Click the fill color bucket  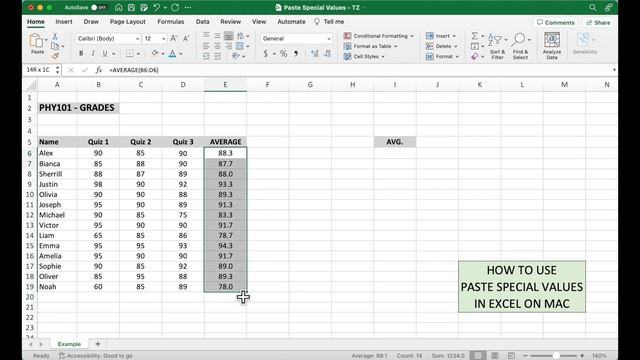pos(155,53)
